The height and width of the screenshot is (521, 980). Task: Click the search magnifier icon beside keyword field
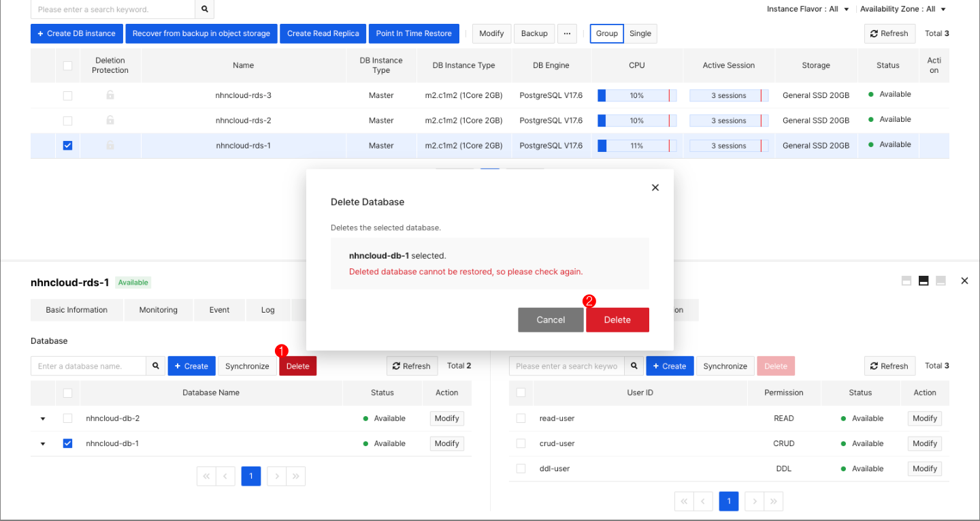204,9
